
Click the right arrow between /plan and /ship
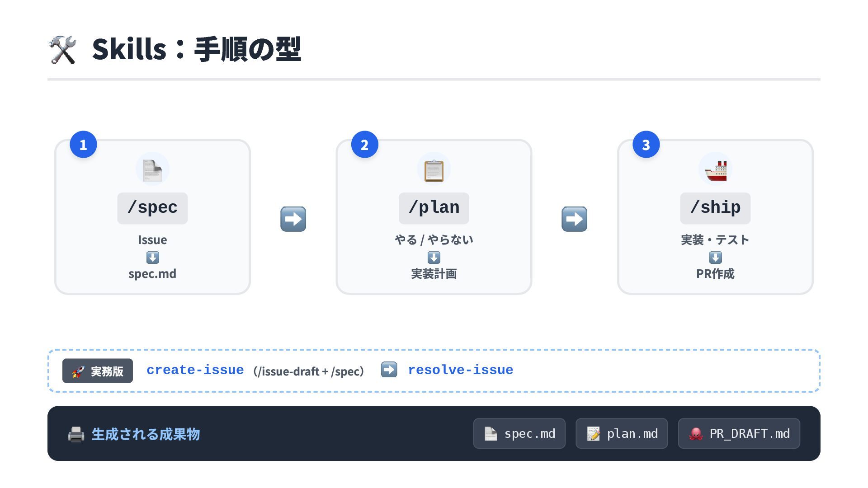tap(574, 219)
